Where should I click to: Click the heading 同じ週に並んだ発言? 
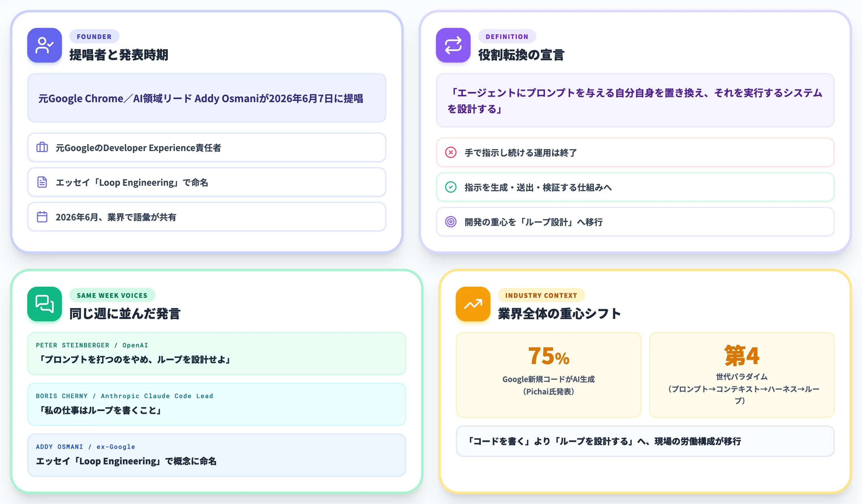[x=125, y=314]
